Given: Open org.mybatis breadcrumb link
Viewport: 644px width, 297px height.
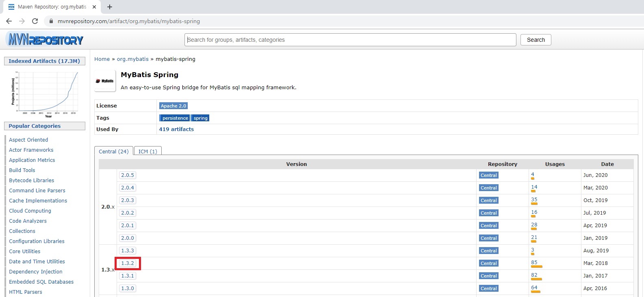Looking at the screenshot, I should (133, 59).
